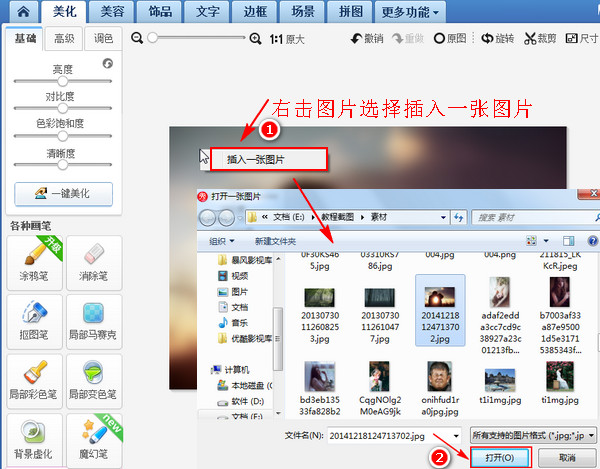
Task: Select 计算机 in the navigation pane
Action: (x=231, y=370)
